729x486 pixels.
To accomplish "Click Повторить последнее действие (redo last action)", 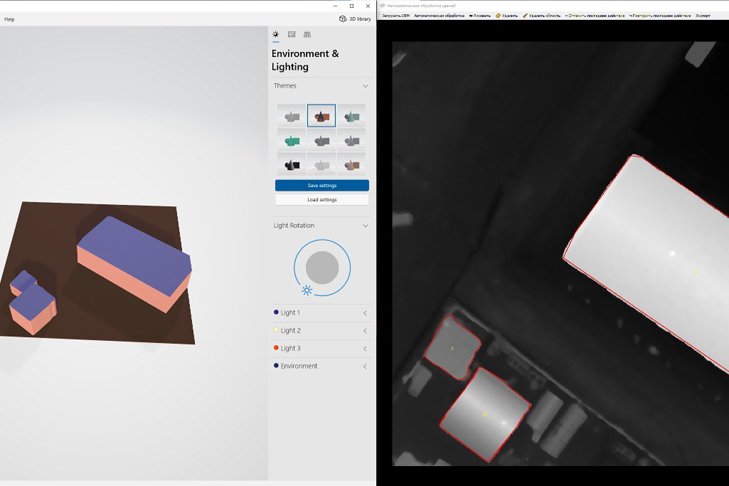I will click(660, 16).
